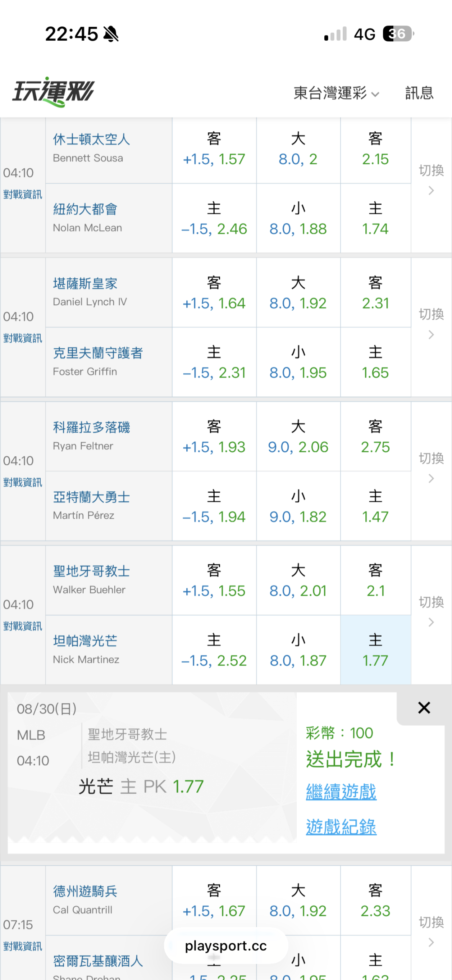The width and height of the screenshot is (452, 980).
Task: Select Braves home spread -1.5, 1.94
Action: point(214,506)
